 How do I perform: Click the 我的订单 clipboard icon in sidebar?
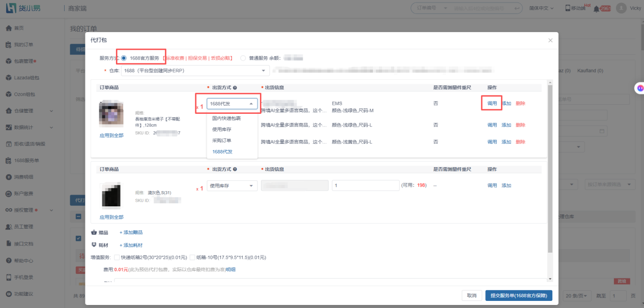point(9,45)
